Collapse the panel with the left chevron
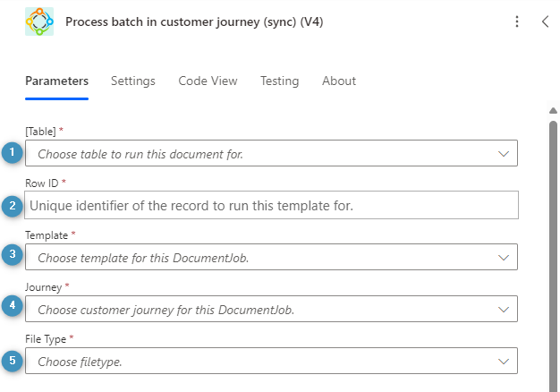 tap(545, 21)
